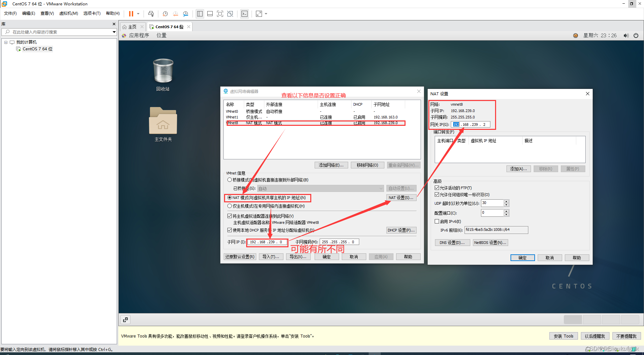Screen dimensions: 644x355
Task: Decrease the 配置端口 value stepper
Action: [506, 214]
